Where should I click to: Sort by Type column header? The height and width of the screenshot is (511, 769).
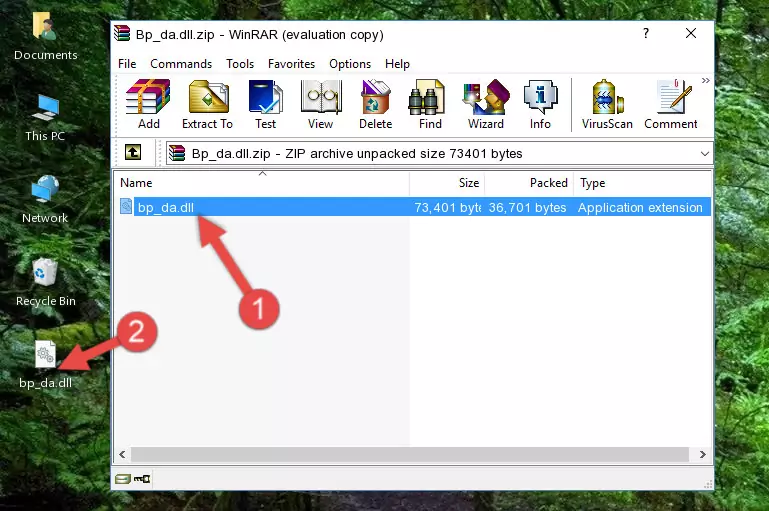tap(642, 183)
